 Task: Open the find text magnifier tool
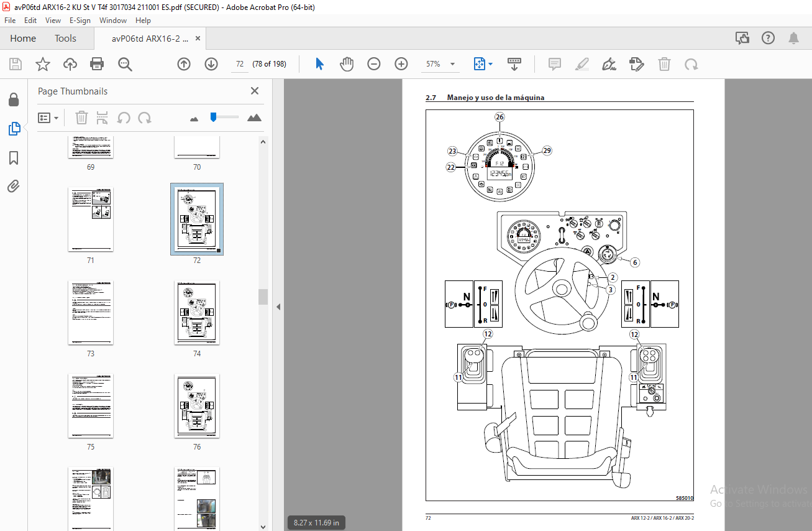click(x=125, y=64)
